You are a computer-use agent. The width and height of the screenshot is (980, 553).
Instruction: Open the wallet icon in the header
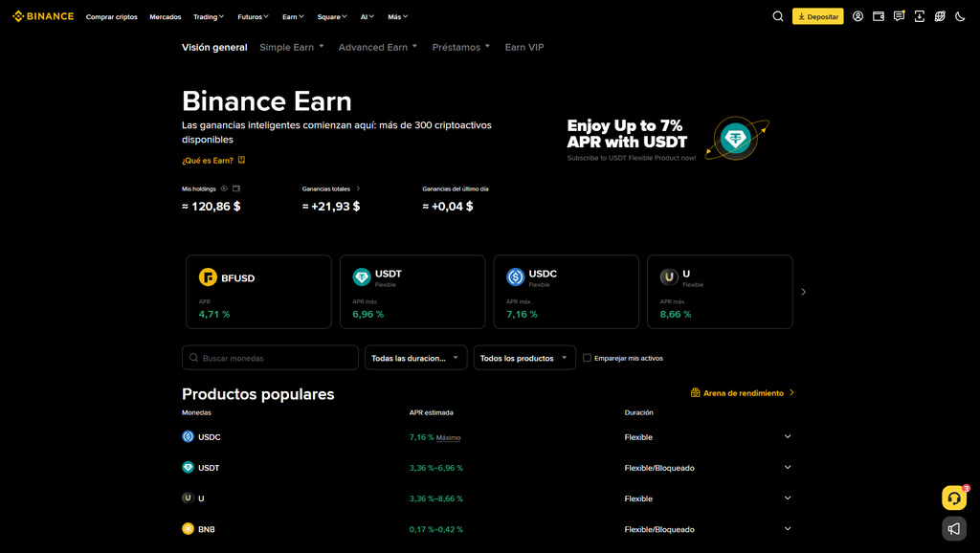tap(879, 16)
